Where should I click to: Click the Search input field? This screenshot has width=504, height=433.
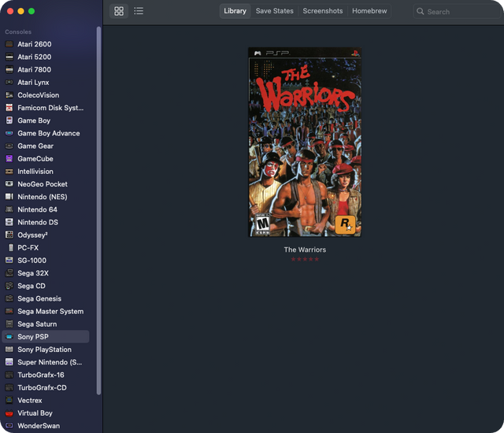[461, 12]
